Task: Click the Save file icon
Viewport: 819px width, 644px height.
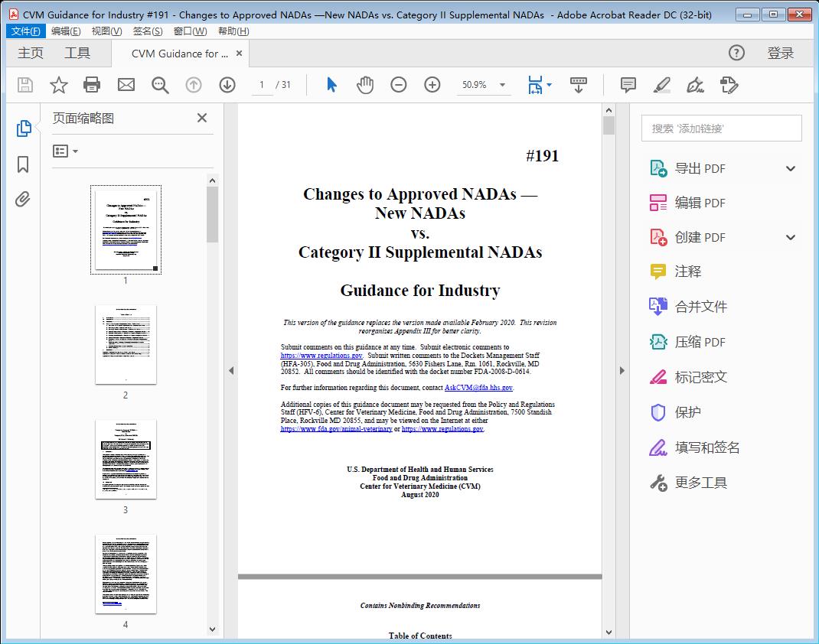Action: point(24,84)
